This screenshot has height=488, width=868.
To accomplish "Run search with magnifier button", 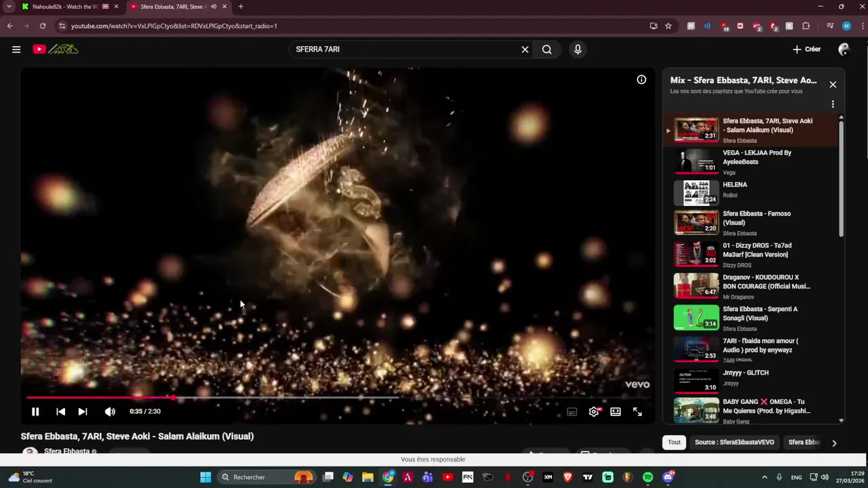I will [547, 49].
